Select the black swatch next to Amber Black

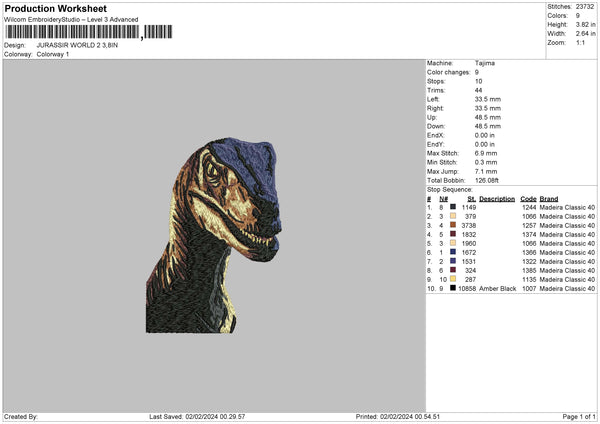pos(453,288)
